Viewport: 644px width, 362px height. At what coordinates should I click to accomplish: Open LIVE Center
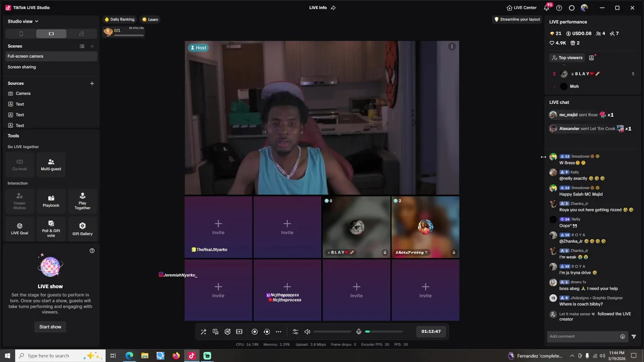point(522,8)
